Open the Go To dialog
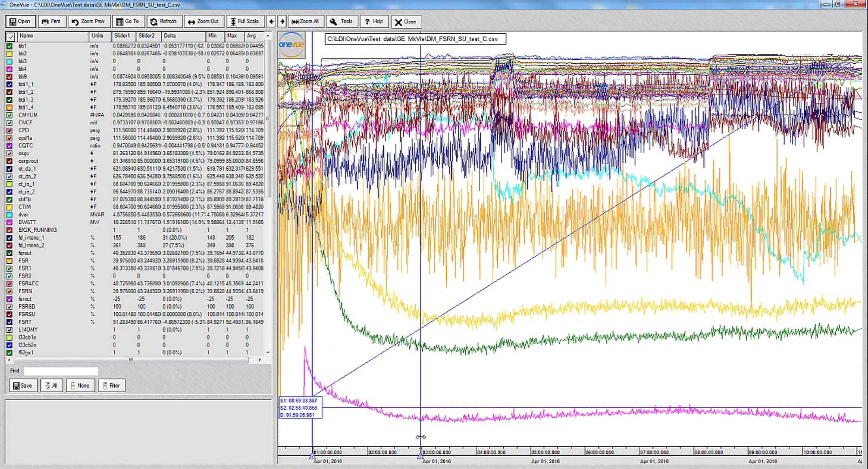 tap(128, 22)
